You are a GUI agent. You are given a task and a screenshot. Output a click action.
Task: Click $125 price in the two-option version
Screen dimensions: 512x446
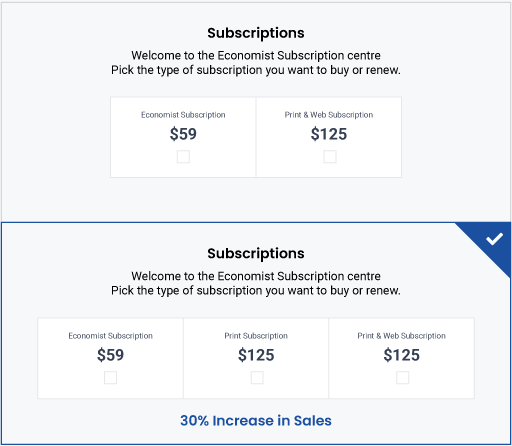click(x=329, y=134)
